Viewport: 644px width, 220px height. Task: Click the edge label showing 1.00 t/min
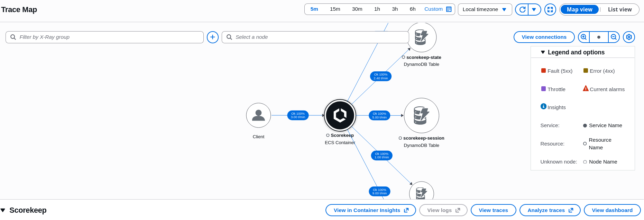pyautogui.click(x=382, y=156)
